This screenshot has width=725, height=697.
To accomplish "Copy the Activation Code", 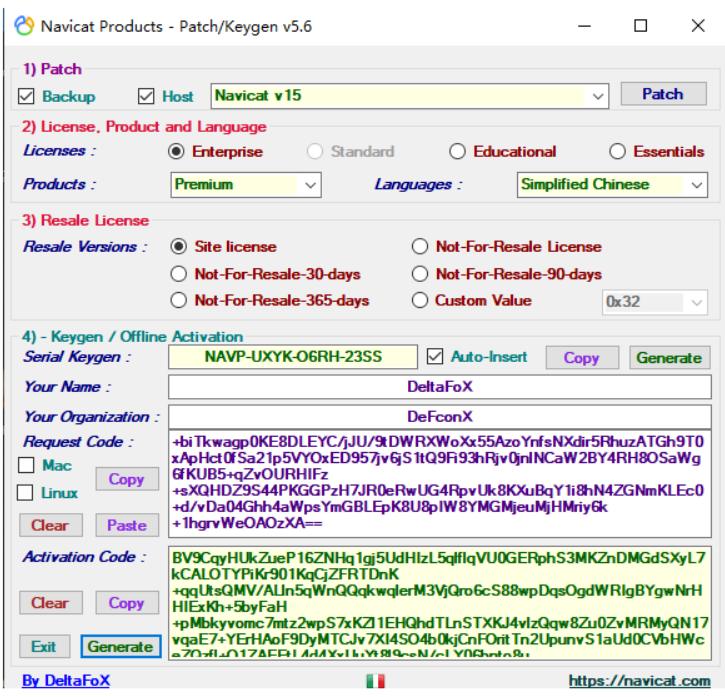I will coord(127,603).
